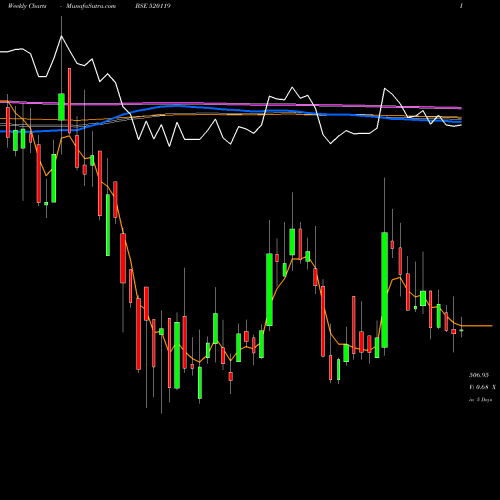Image resolution: width=500 pixels, height=500 pixels.
Task: Click the 'V: 0.68 X' volume text
Action: coord(482,387)
